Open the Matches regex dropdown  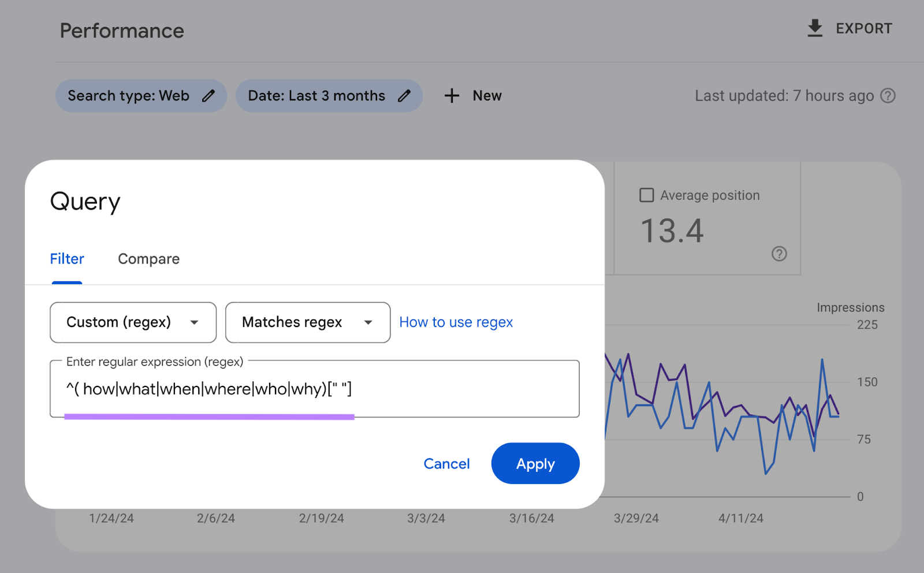307,322
